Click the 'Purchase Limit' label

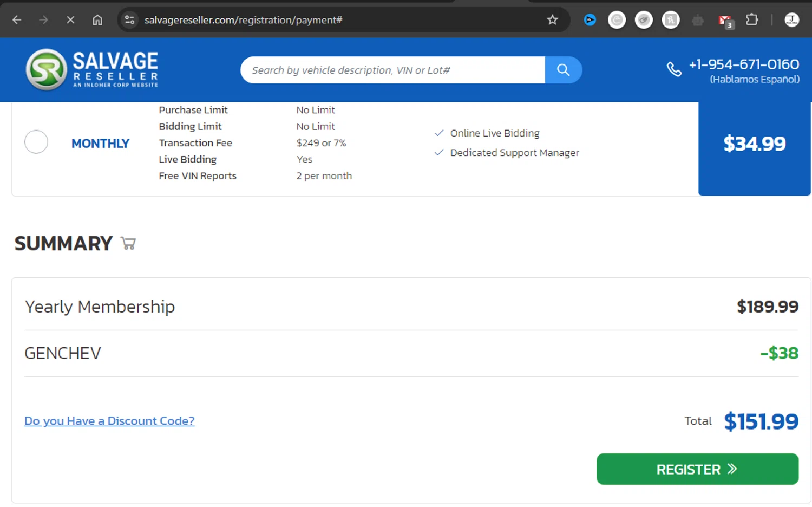pyautogui.click(x=193, y=110)
